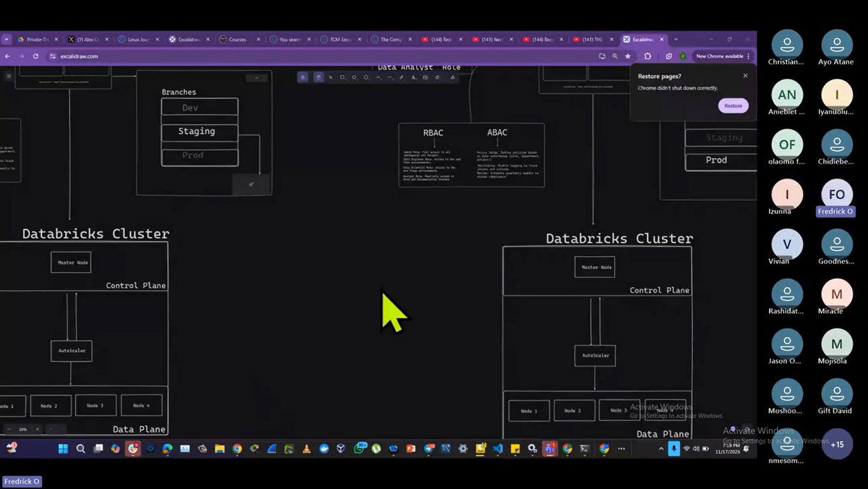The height and width of the screenshot is (489, 868).
Task: Toggle the microphone tray indicator
Action: click(x=674, y=448)
